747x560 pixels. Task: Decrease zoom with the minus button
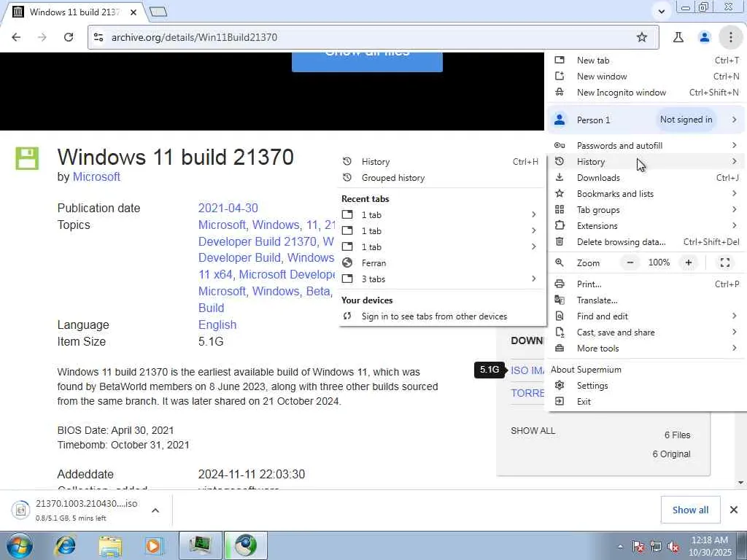(630, 262)
